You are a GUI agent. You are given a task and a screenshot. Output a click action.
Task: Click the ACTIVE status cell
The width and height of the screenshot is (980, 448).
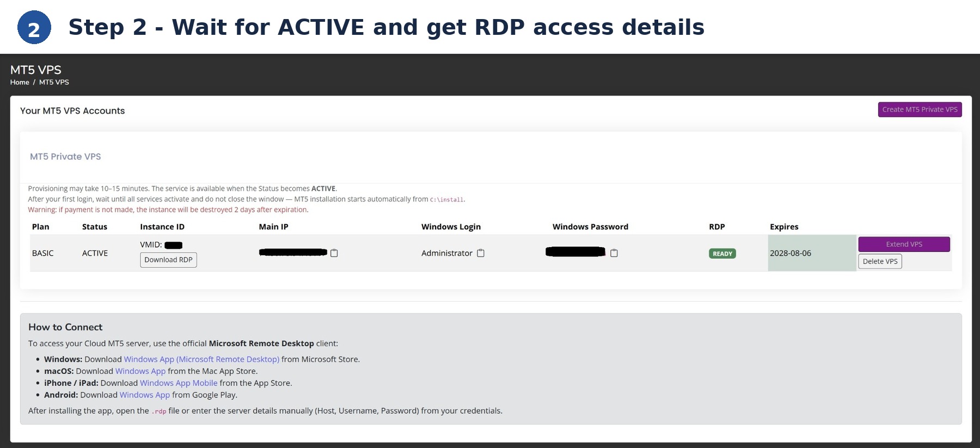pos(95,253)
